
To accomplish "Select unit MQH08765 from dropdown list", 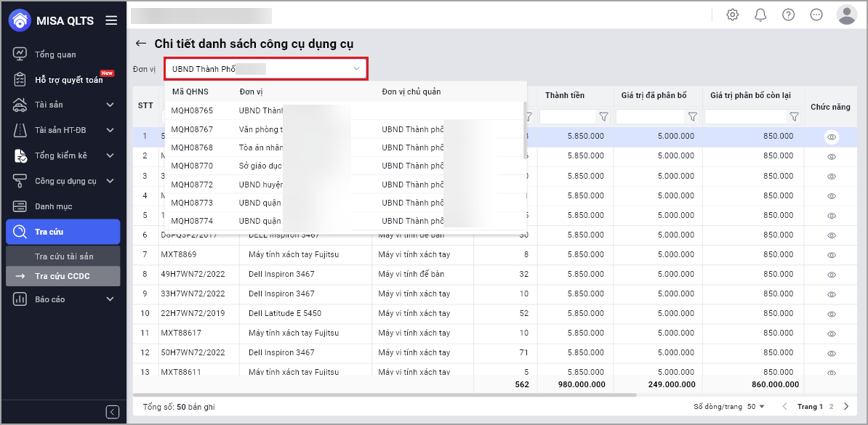I will click(x=343, y=110).
